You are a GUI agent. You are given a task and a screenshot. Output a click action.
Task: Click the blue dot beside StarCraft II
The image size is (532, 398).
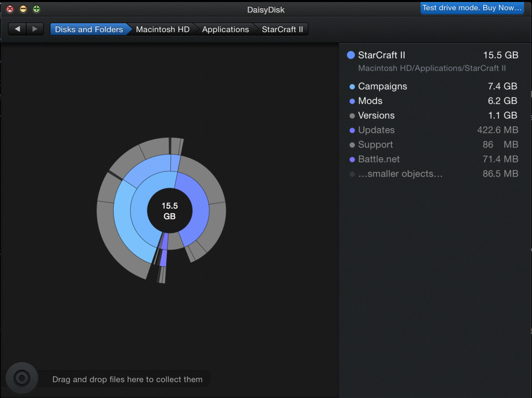(351, 55)
